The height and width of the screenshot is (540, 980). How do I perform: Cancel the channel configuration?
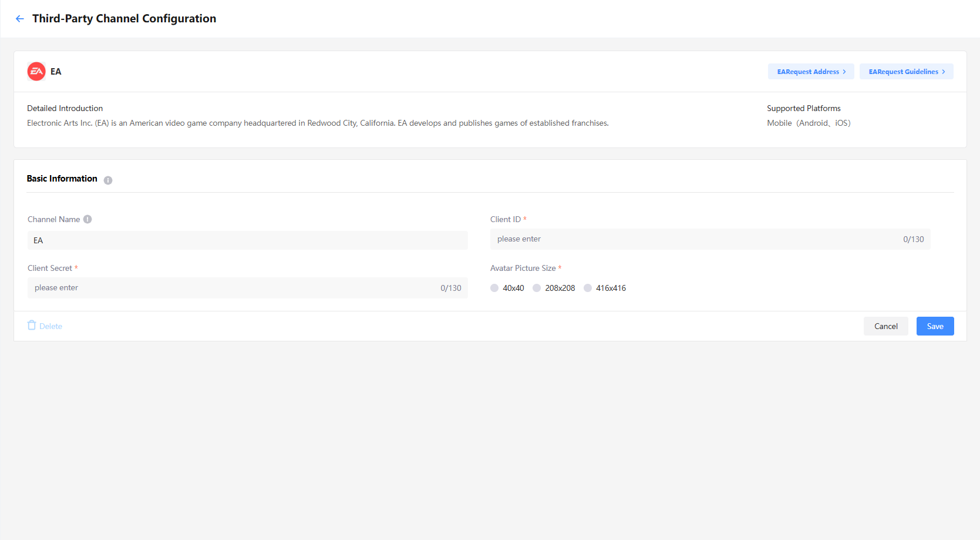pyautogui.click(x=886, y=326)
